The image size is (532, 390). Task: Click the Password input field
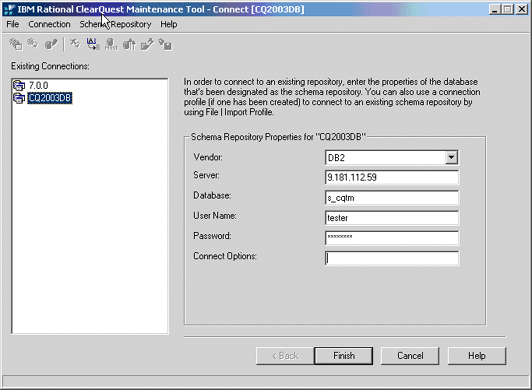(392, 238)
